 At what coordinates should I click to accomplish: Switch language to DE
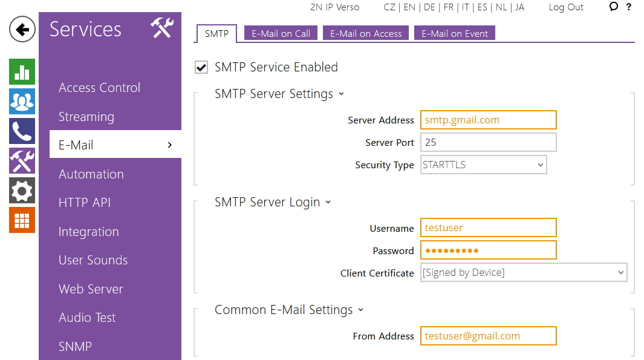click(x=429, y=7)
